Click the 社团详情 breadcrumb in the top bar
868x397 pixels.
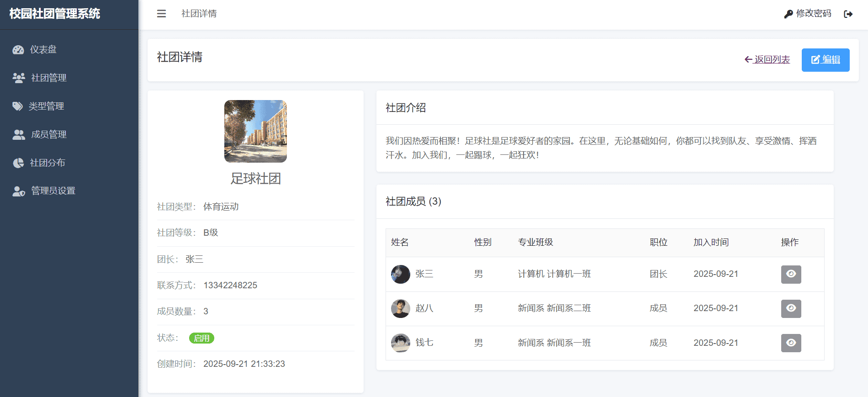pos(199,14)
